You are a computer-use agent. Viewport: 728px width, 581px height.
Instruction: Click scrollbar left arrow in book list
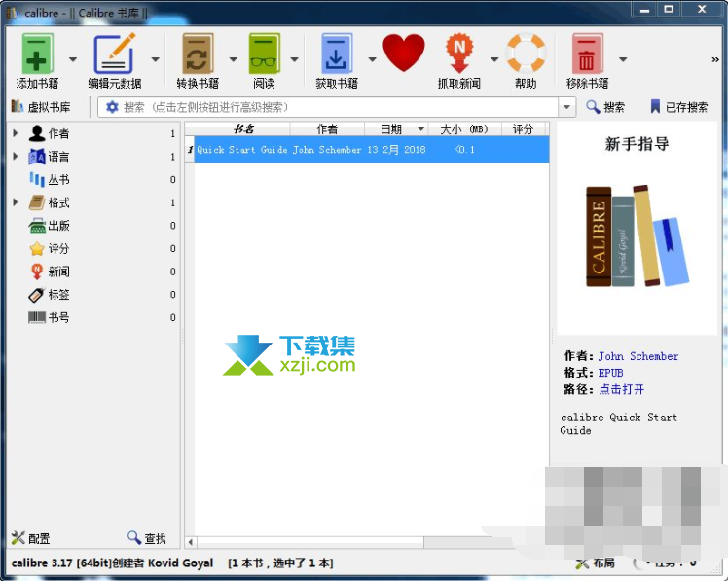[x=191, y=542]
